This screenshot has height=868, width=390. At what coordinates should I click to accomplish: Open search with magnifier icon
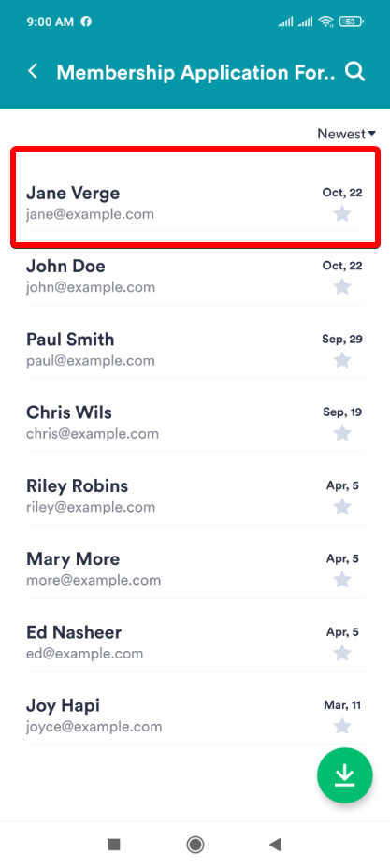[x=354, y=72]
